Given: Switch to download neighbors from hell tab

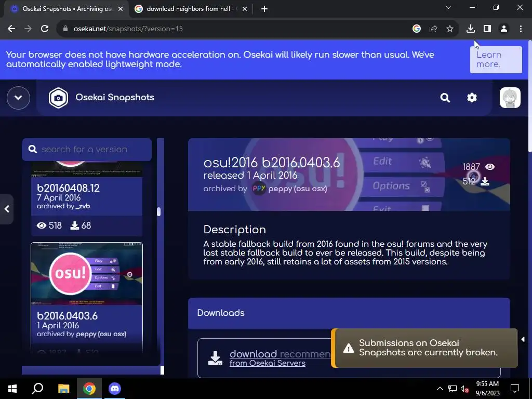Looking at the screenshot, I should [192, 9].
